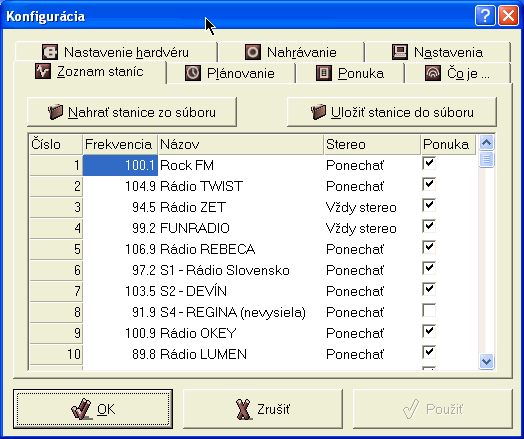Untick Ponuka checkbox for Rádio LUMEN
Screen dimensions: 524x439
(x=429, y=352)
